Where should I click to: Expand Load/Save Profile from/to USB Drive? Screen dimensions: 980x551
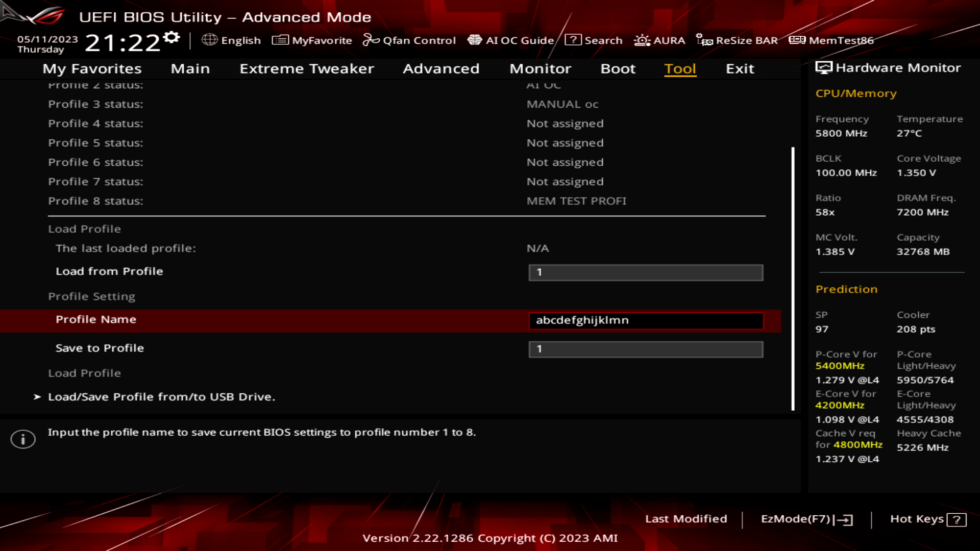[161, 396]
